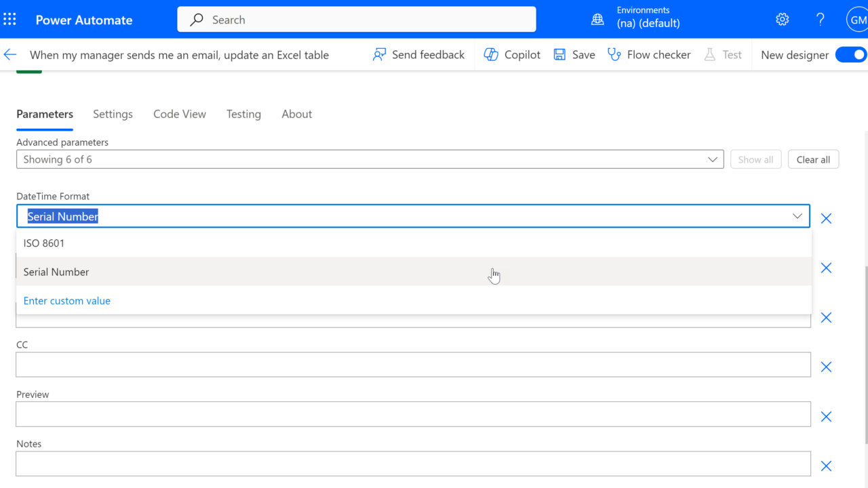Select ISO 8601 option

coord(44,243)
